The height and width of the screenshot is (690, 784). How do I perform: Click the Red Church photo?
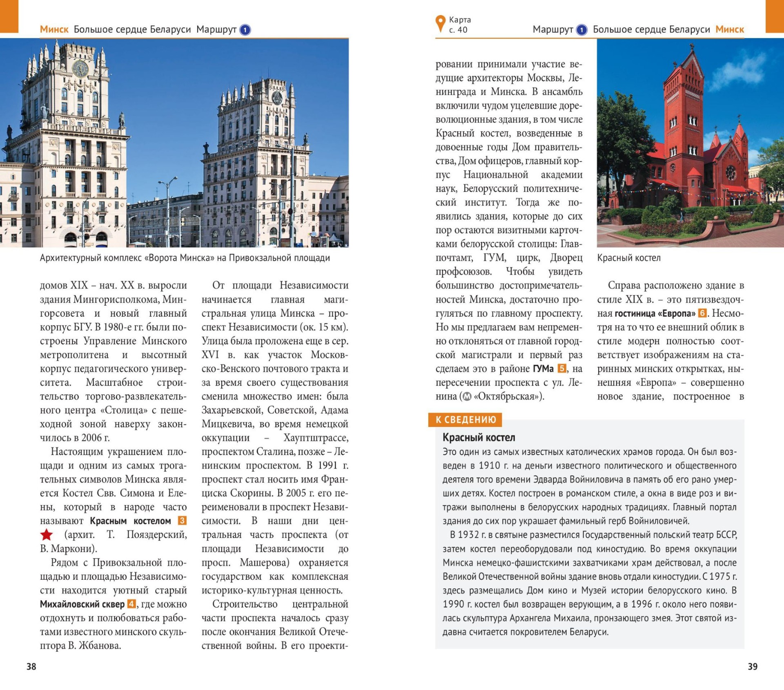[690, 143]
